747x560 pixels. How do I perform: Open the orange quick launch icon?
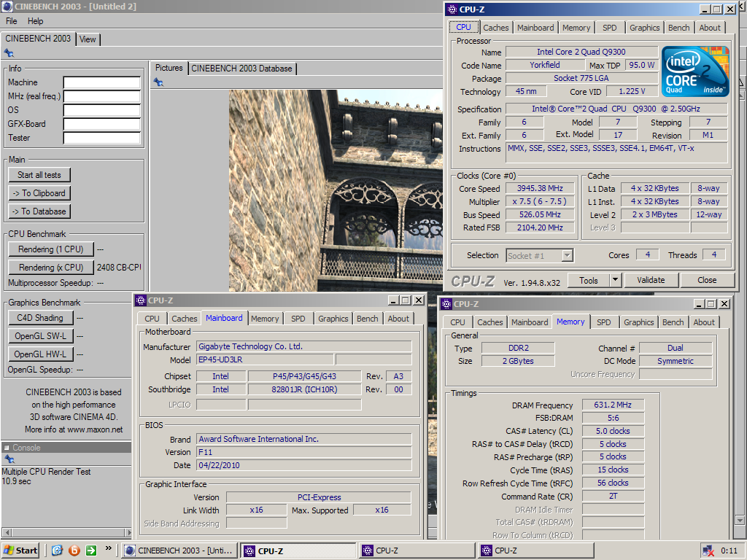pos(74,551)
